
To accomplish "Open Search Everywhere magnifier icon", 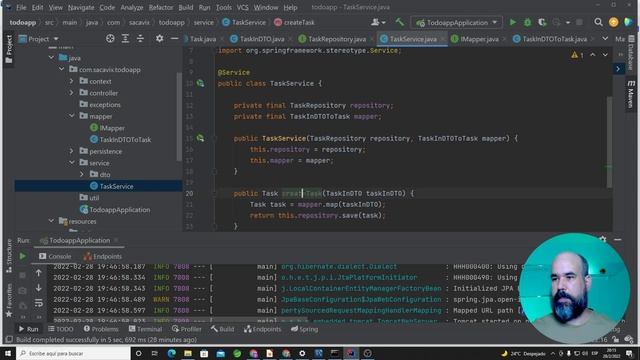I will point(598,22).
